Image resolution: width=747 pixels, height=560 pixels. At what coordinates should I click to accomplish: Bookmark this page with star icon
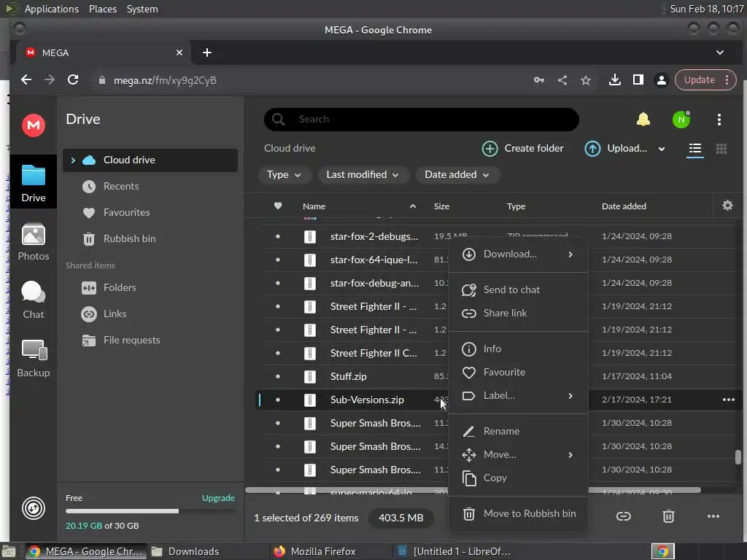pyautogui.click(x=586, y=80)
